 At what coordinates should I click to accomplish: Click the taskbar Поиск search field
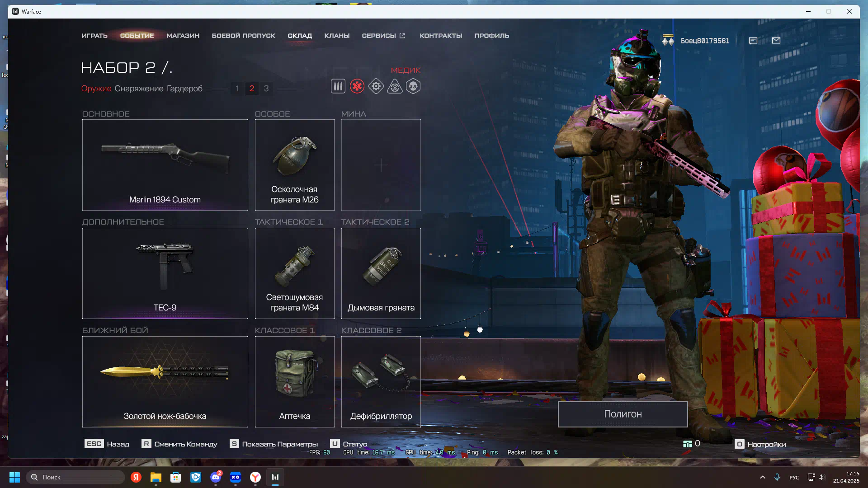75,477
